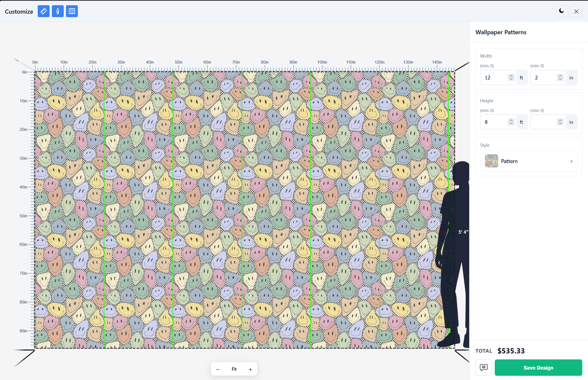Screen dimensions: 588x380
Task: Toggle the ruler measurement display
Action: pos(44,11)
